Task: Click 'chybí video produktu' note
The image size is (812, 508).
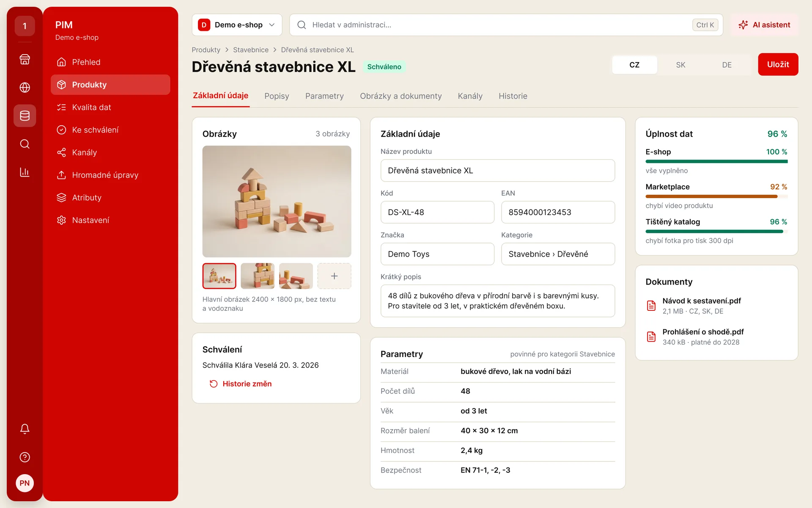Action: (679, 206)
